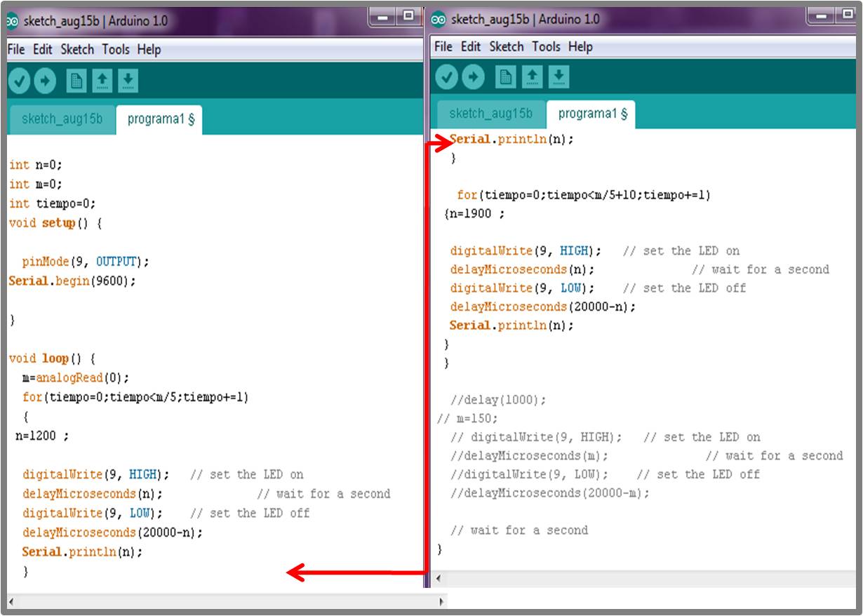This screenshot has height=616, width=863.
Task: Click 'digitalWrite(9, LOW);' code in left editor
Action: (92, 514)
